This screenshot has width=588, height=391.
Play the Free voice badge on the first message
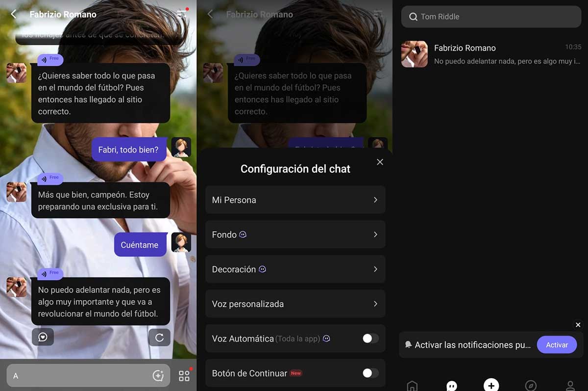pos(50,59)
